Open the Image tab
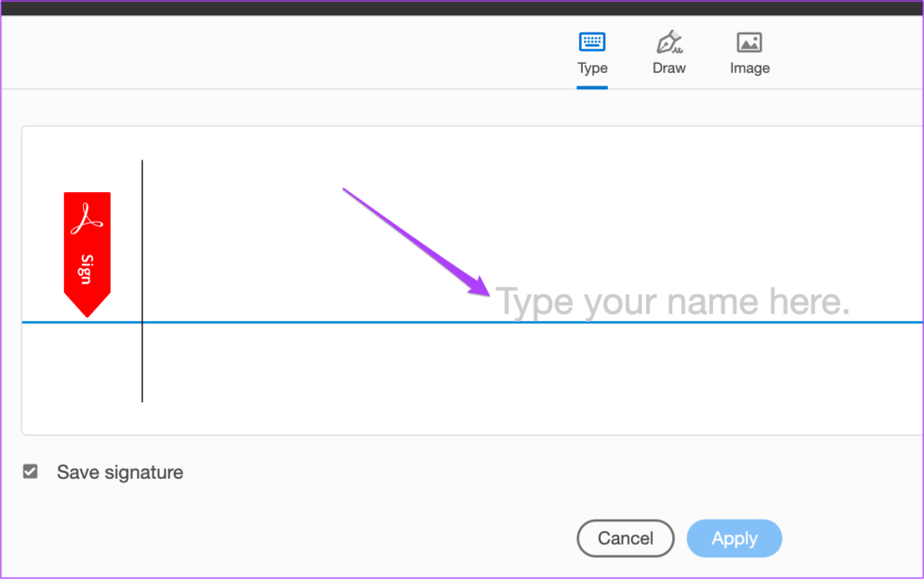The image size is (924, 579). 749,52
